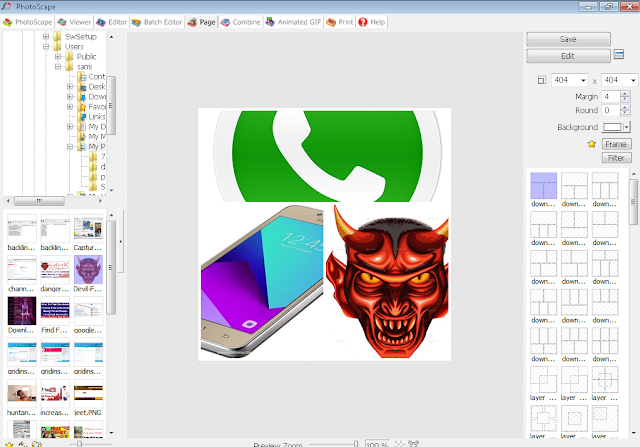Viewport: 640px width, 447px height.
Task: Select the Contacts folder icon
Action: click(x=82, y=77)
